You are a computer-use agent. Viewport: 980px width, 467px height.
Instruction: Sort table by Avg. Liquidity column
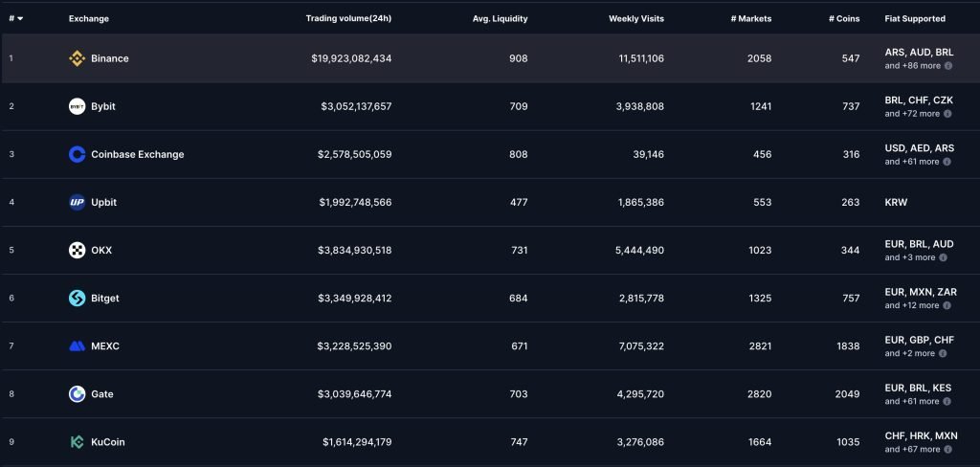[501, 18]
